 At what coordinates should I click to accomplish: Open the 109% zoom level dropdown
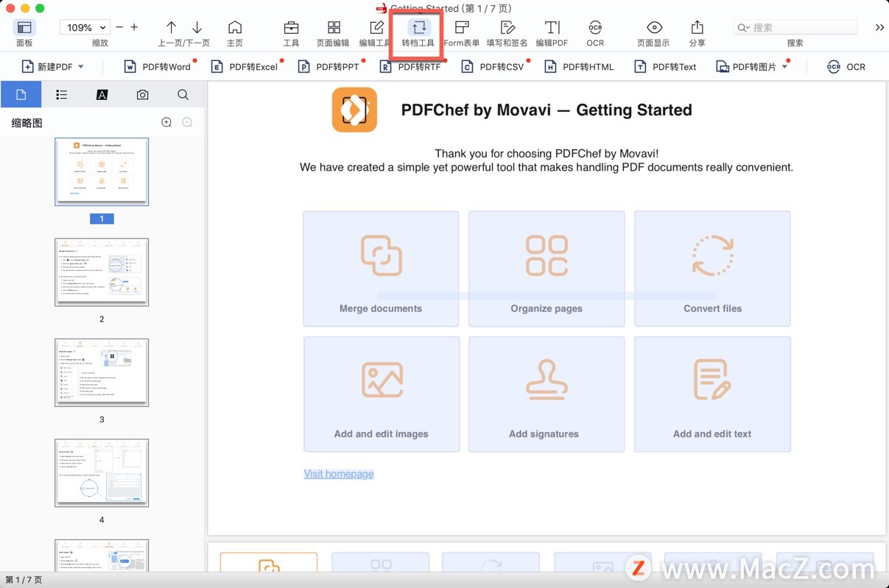[85, 27]
